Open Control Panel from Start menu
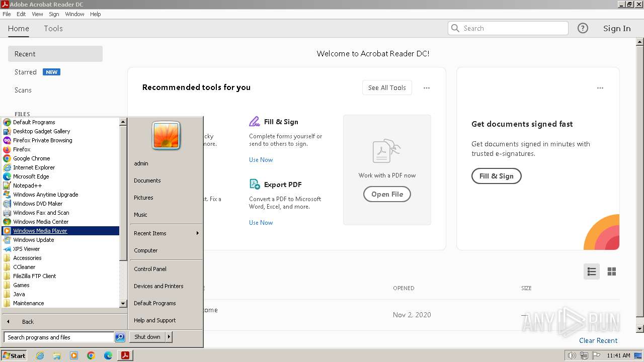Image resolution: width=644 pixels, height=362 pixels. coord(166,269)
